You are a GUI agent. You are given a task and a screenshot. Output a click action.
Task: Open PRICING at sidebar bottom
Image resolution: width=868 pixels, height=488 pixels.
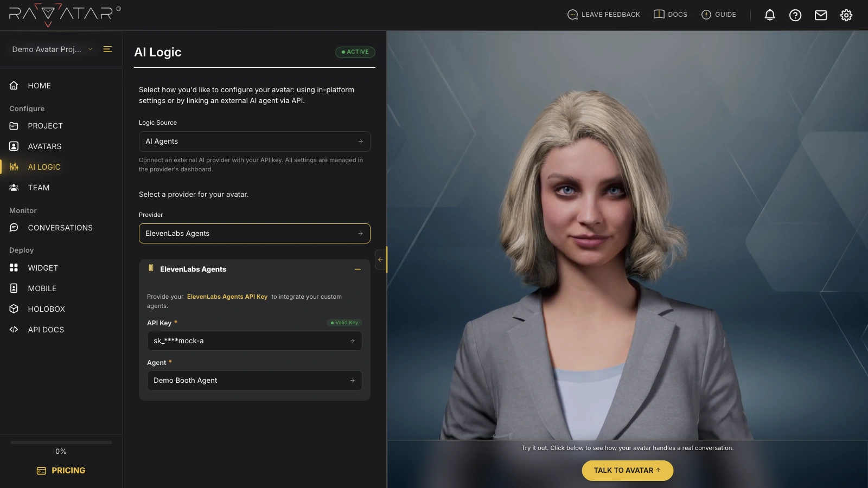coord(61,471)
